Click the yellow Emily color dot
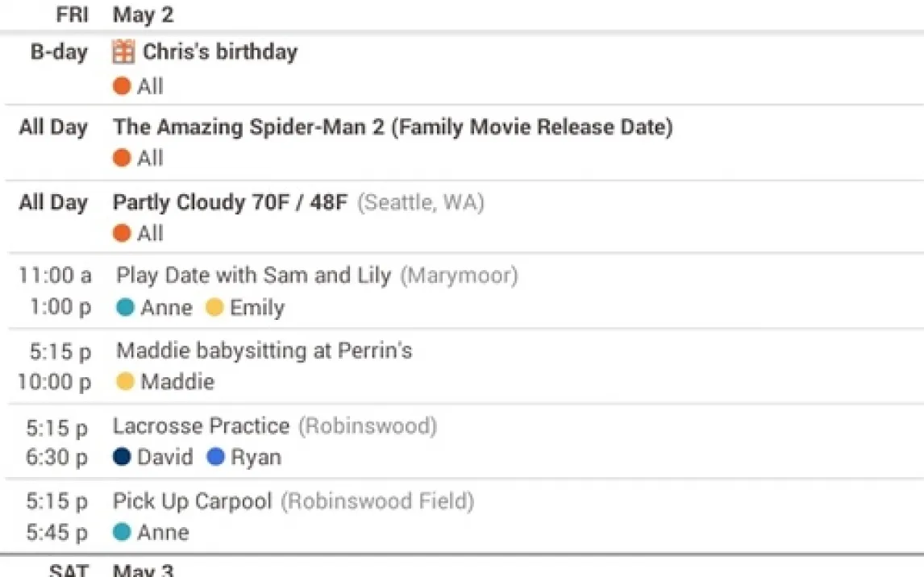The width and height of the screenshot is (924, 577). (x=214, y=308)
